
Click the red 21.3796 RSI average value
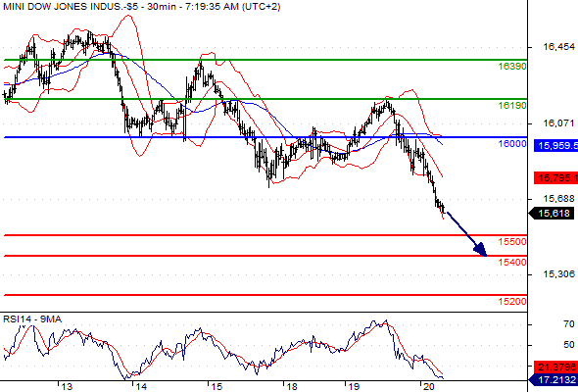(556, 367)
